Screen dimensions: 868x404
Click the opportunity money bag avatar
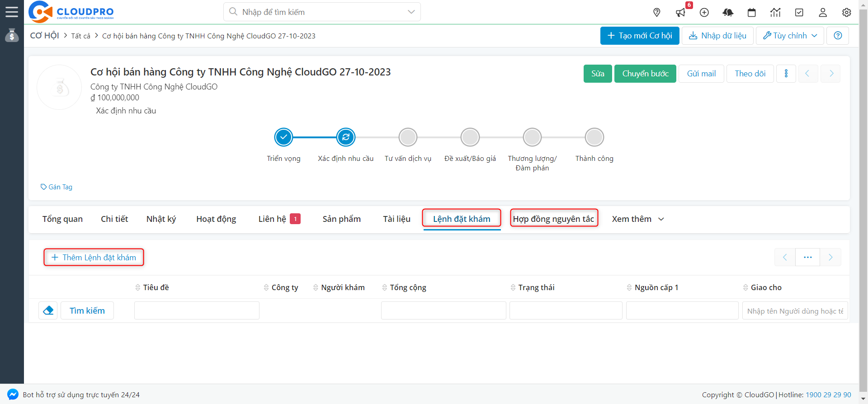pyautogui.click(x=59, y=87)
